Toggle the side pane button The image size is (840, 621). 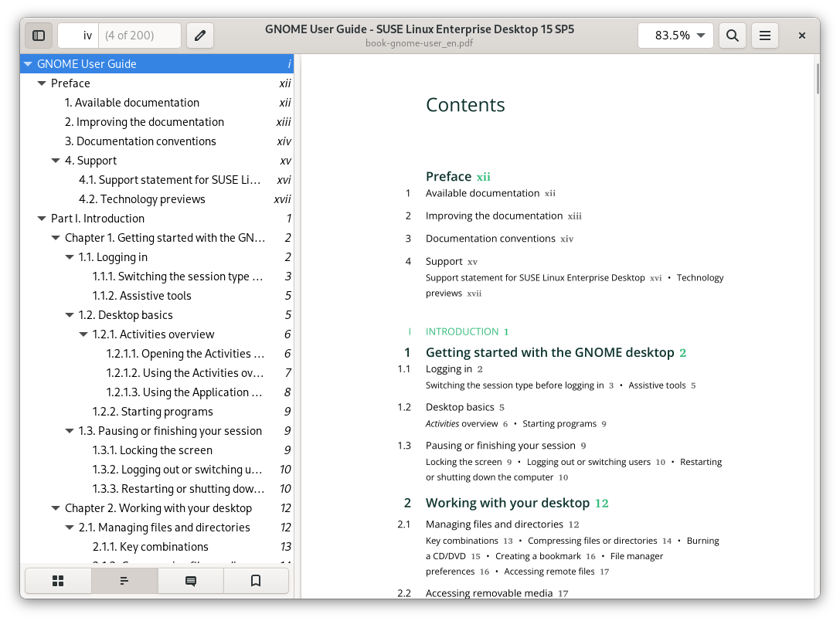tap(39, 36)
